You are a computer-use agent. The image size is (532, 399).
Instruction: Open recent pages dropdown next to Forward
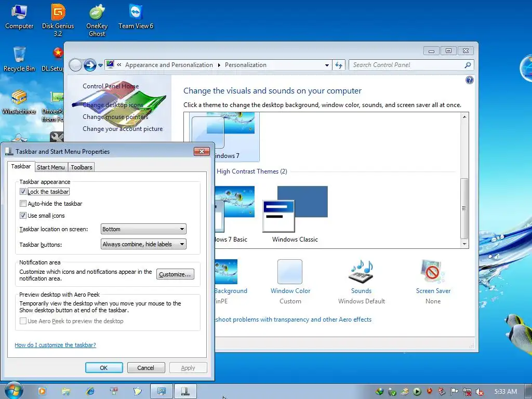(100, 65)
